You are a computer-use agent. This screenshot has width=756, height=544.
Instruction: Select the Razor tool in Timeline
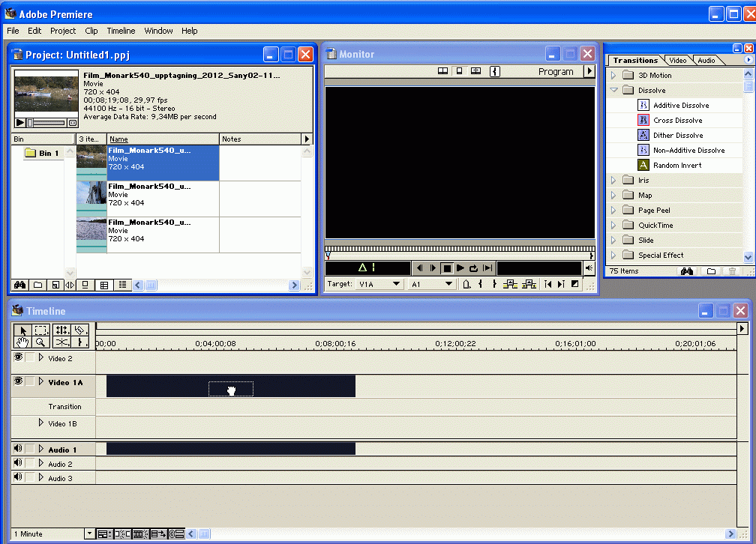coord(80,330)
